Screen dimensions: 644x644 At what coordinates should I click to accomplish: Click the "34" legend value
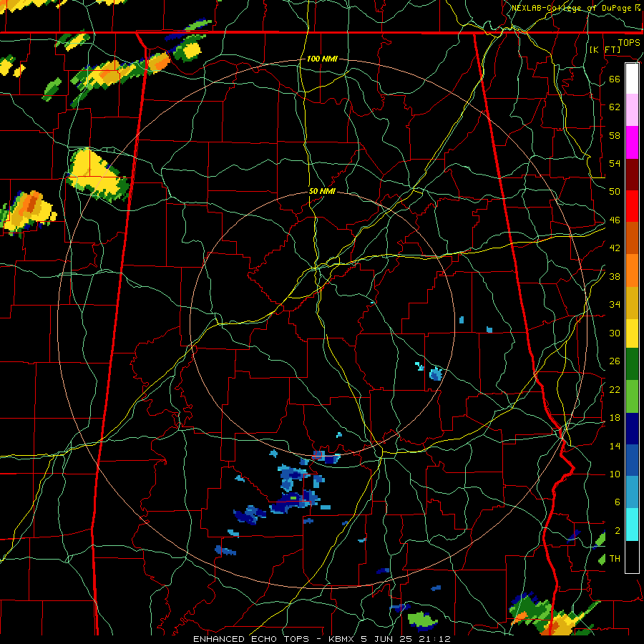(x=615, y=304)
